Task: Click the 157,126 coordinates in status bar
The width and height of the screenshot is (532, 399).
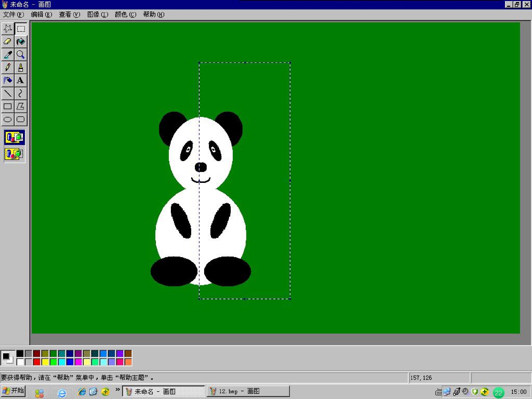Action: pos(421,378)
